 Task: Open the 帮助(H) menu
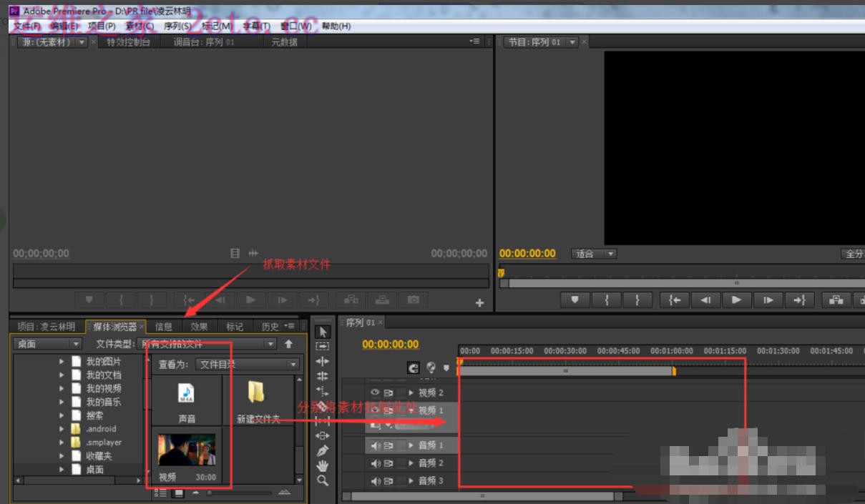(336, 26)
